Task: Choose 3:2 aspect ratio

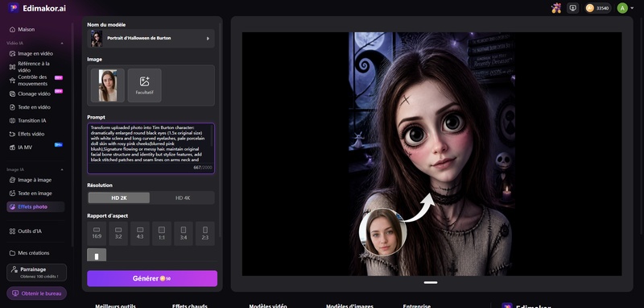Action: click(x=118, y=233)
